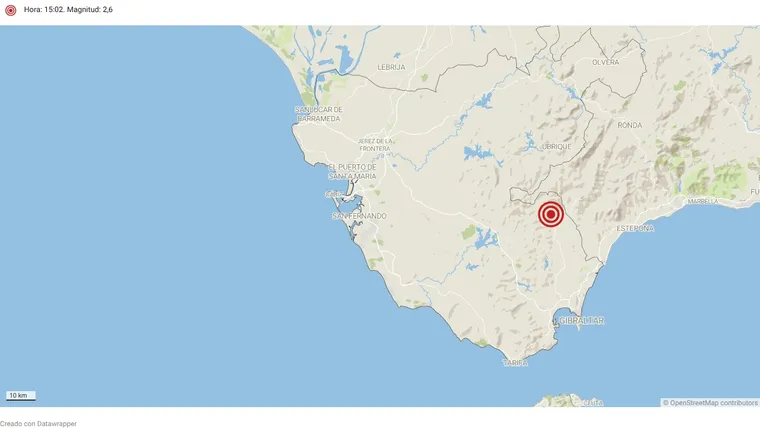Click El Puerto de Santa María label
The width and height of the screenshot is (760, 428).
[352, 172]
